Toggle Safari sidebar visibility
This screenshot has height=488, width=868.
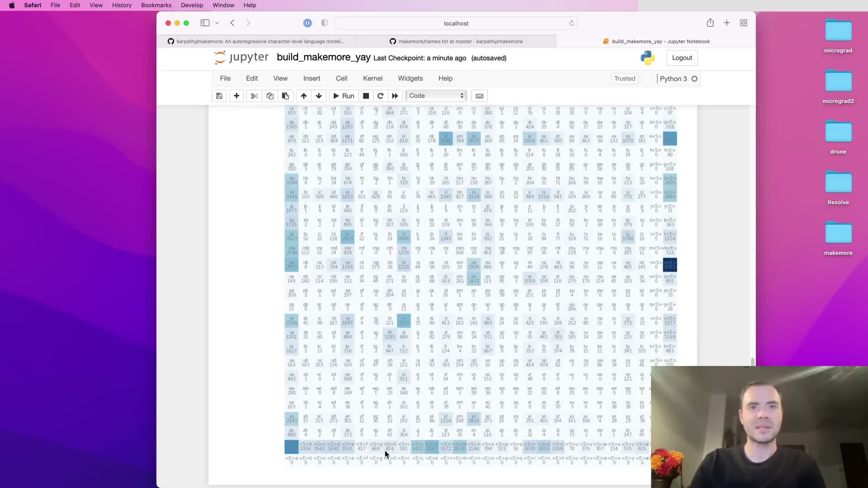(x=205, y=23)
